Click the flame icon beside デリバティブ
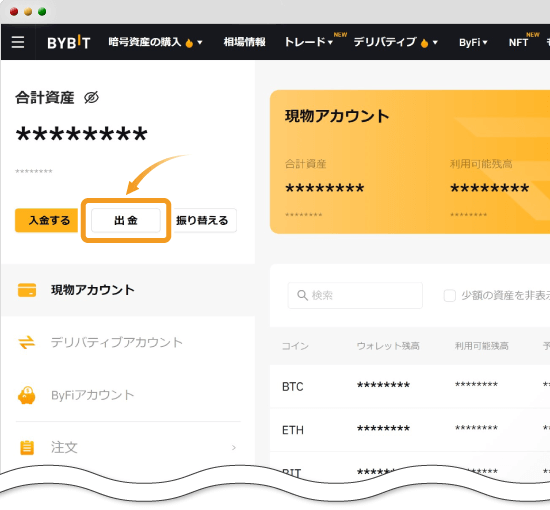The height and width of the screenshot is (510, 550). coord(424,43)
